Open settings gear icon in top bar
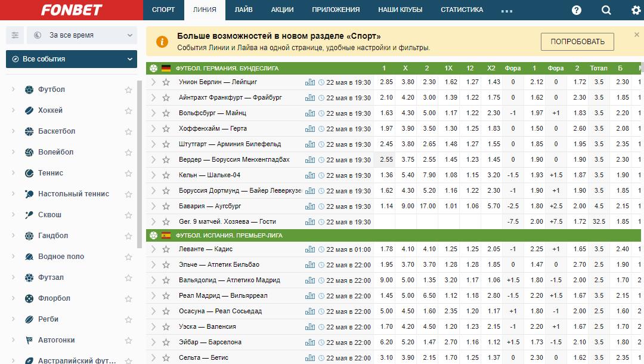 [x=636, y=10]
